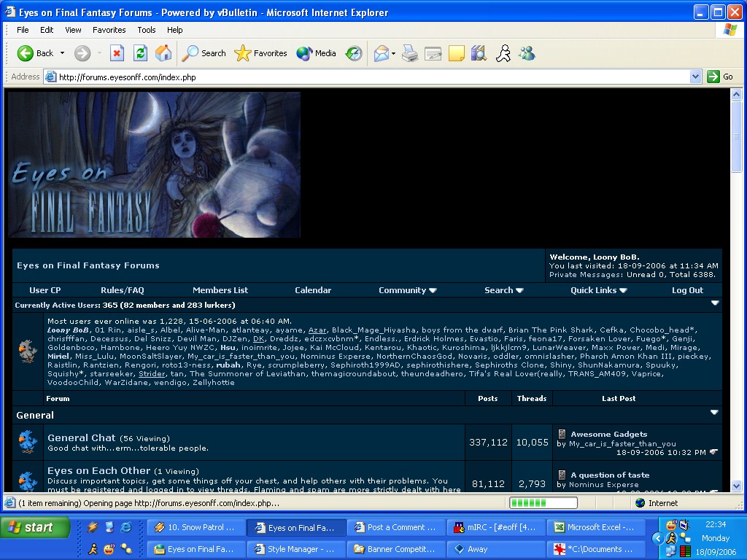Print the current page
The image size is (747, 560).
[410, 53]
